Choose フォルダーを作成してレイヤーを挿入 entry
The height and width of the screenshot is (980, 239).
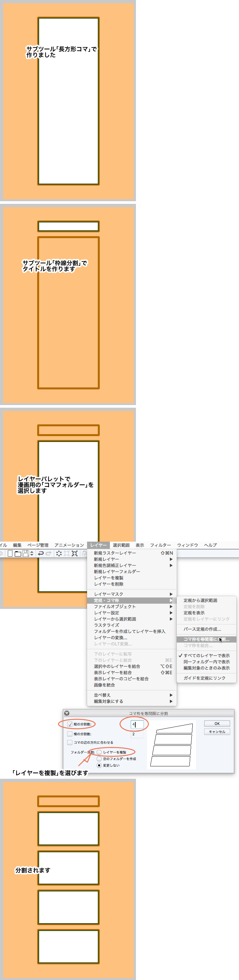pyautogui.click(x=132, y=631)
